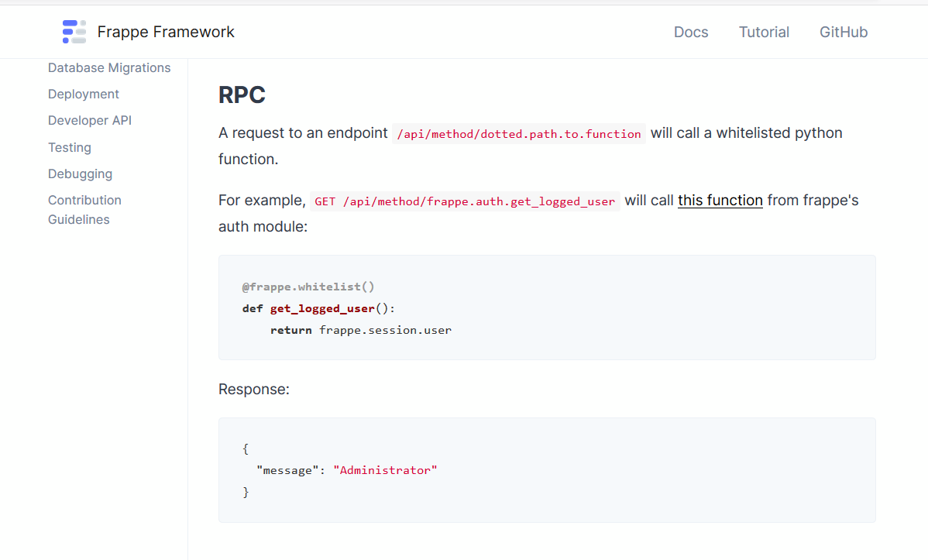Click the "Administrator" value in JSON response

click(385, 470)
